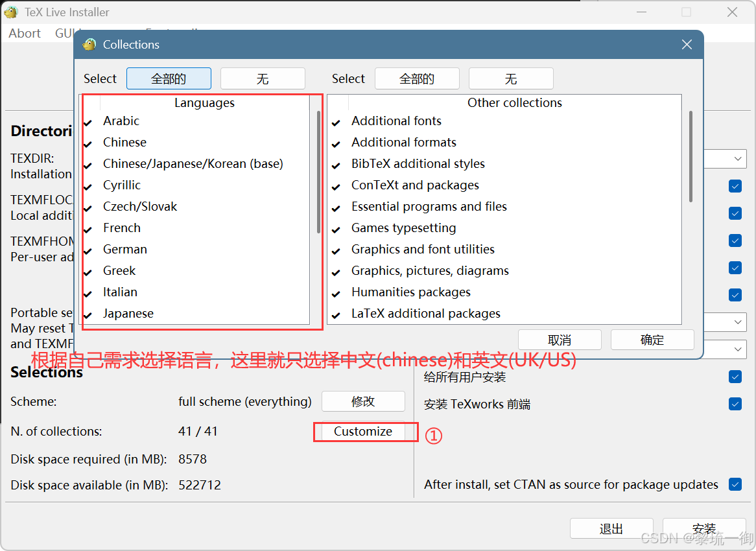Viewport: 756px width, 551px height.
Task: Click the 安装 install button
Action: [x=704, y=529]
